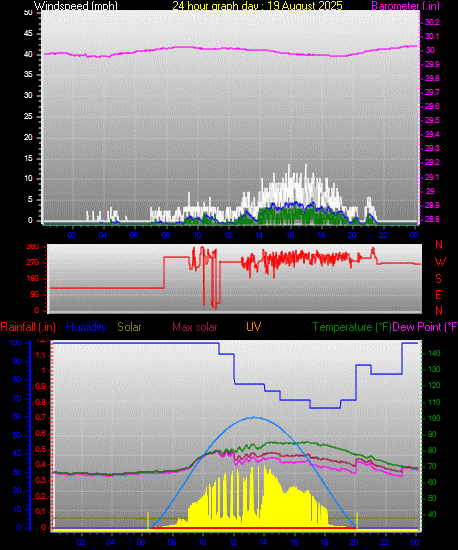The height and width of the screenshot is (550, 458).
Task: Click the 80 value on humidity axis
Action: tap(17, 380)
